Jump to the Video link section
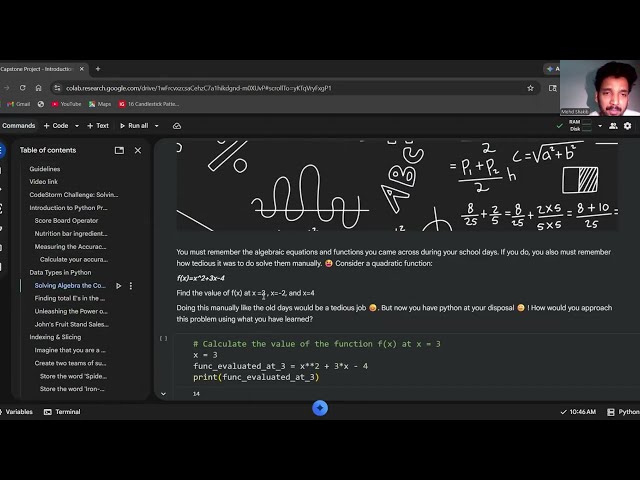 (x=43, y=182)
